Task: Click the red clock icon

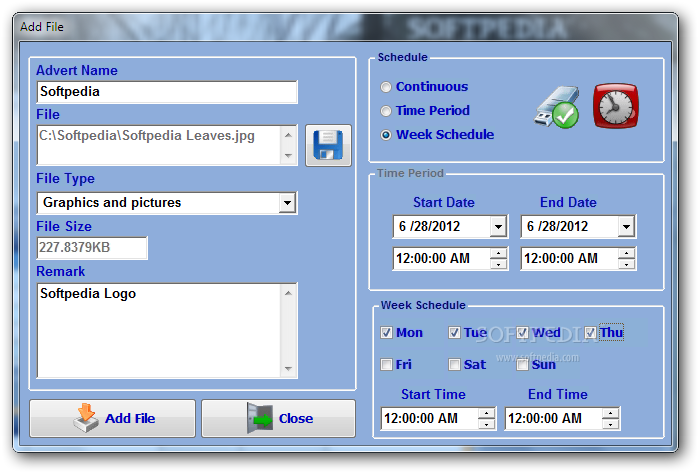Action: [615, 106]
